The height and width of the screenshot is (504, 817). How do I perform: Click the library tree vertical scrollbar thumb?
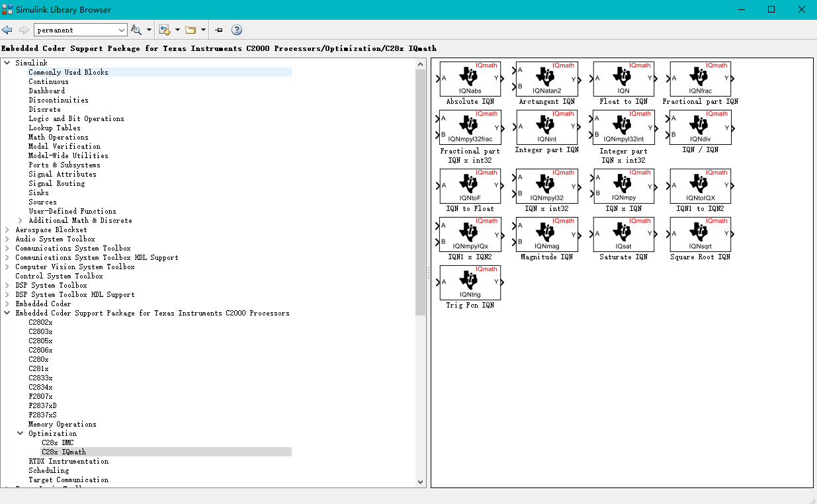click(421, 192)
